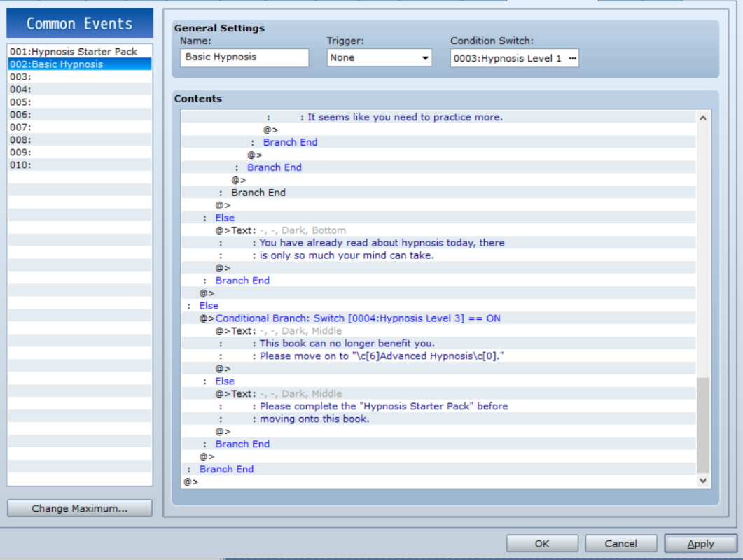Open the Trigger dropdown set to None

(x=379, y=58)
